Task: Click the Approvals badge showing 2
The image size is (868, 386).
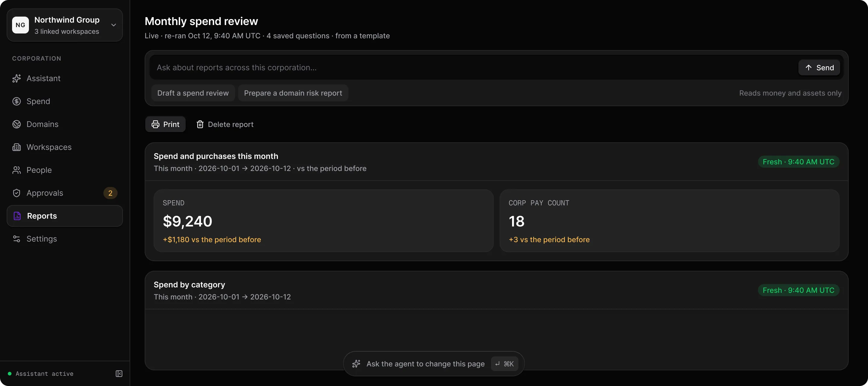Action: [110, 193]
